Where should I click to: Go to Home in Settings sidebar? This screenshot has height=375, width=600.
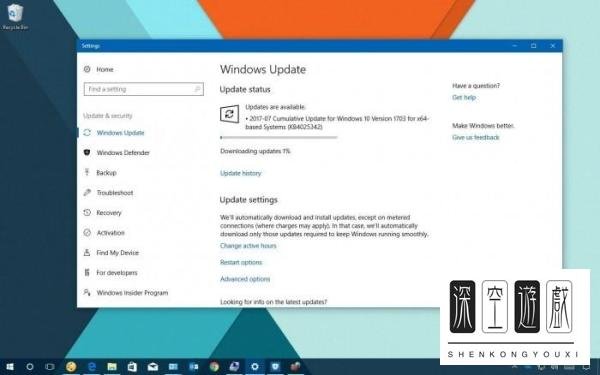(105, 69)
